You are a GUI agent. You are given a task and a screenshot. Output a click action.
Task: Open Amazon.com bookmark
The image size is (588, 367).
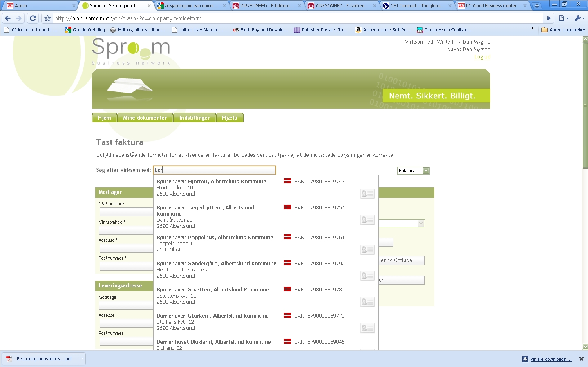coord(383,30)
